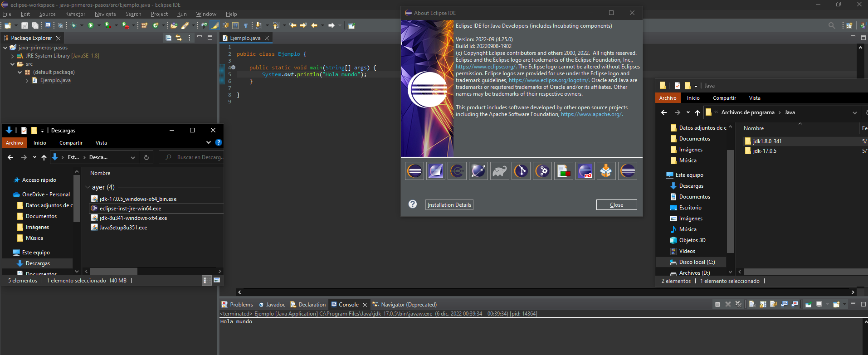Viewport: 868px width, 355px height.
Task: Click the Gradle elephant icon in About dialog
Action: click(x=500, y=171)
